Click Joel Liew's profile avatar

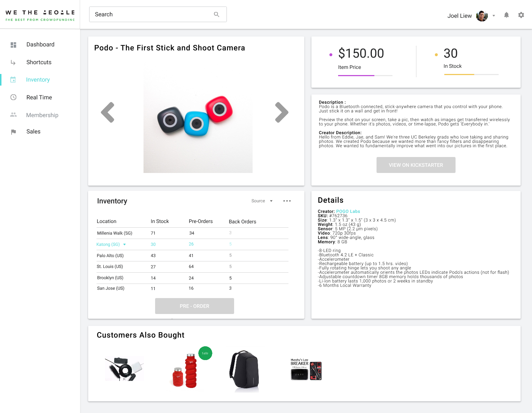pyautogui.click(x=482, y=16)
